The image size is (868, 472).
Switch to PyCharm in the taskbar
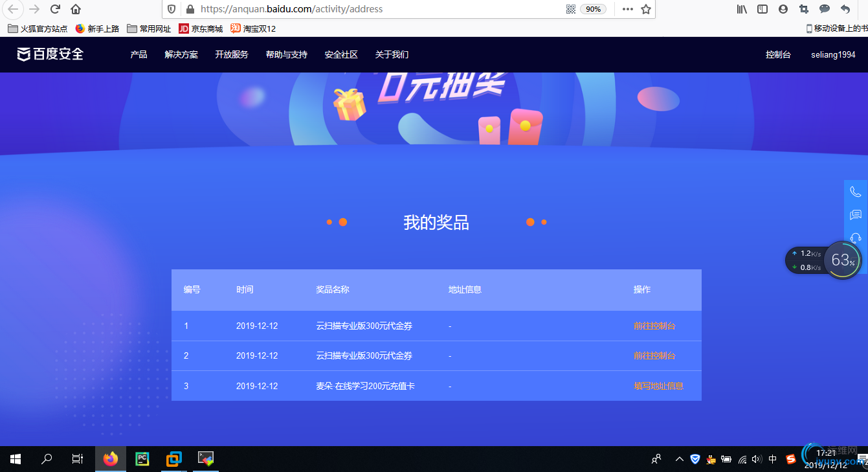point(142,459)
